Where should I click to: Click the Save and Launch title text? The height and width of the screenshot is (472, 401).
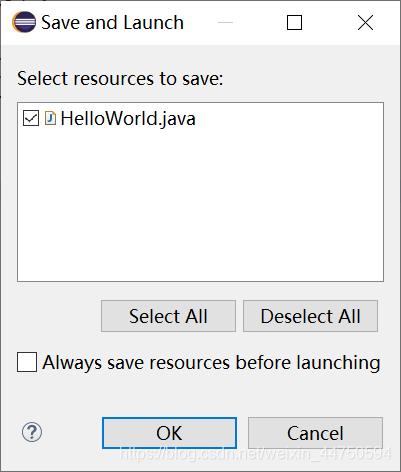[x=112, y=23]
